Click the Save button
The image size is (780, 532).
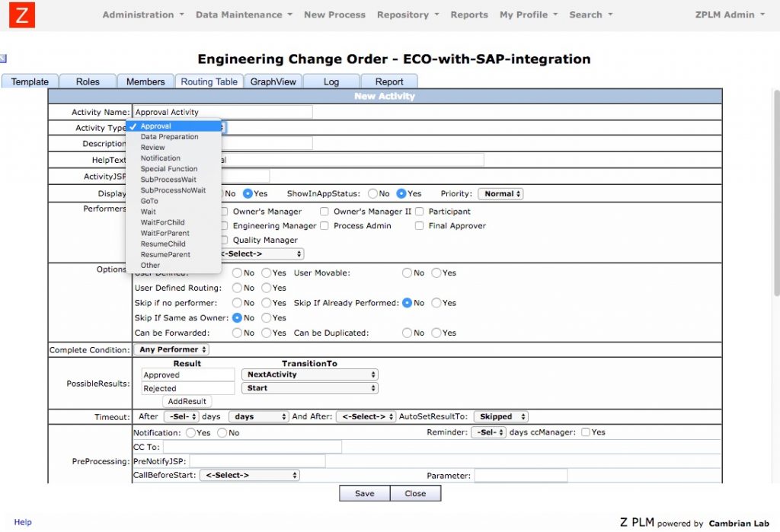point(363,492)
